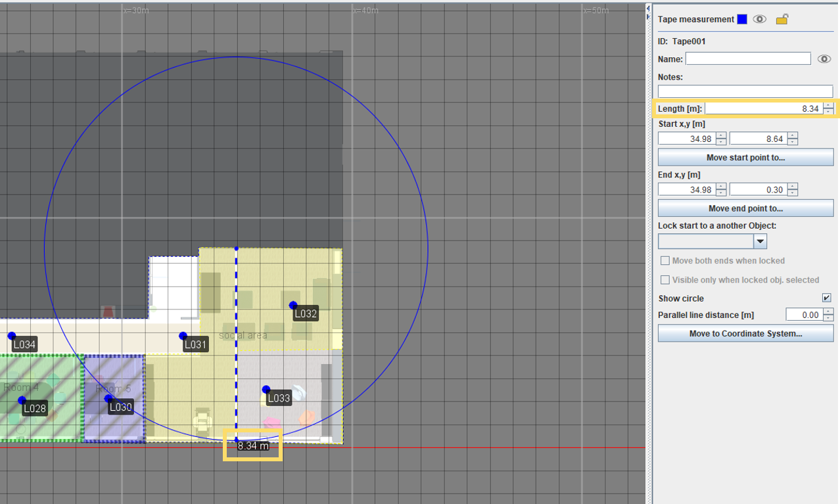Open the blue tape measurement color swatch

741,20
